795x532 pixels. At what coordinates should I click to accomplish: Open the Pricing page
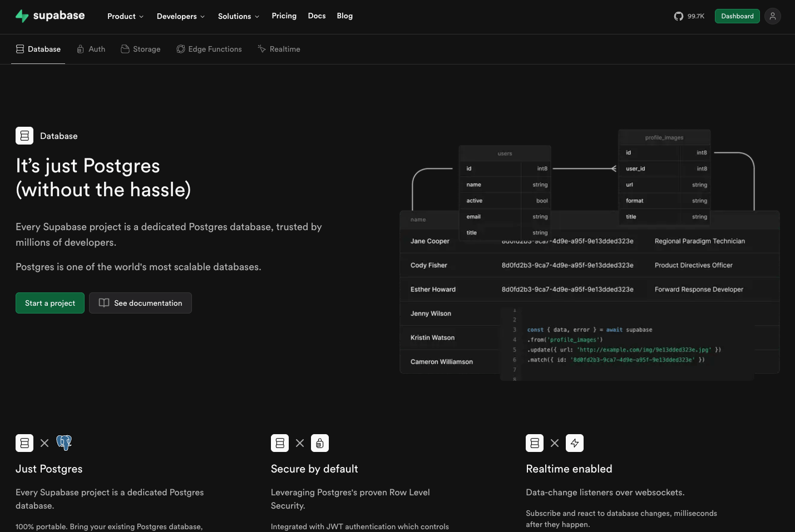[x=284, y=16]
